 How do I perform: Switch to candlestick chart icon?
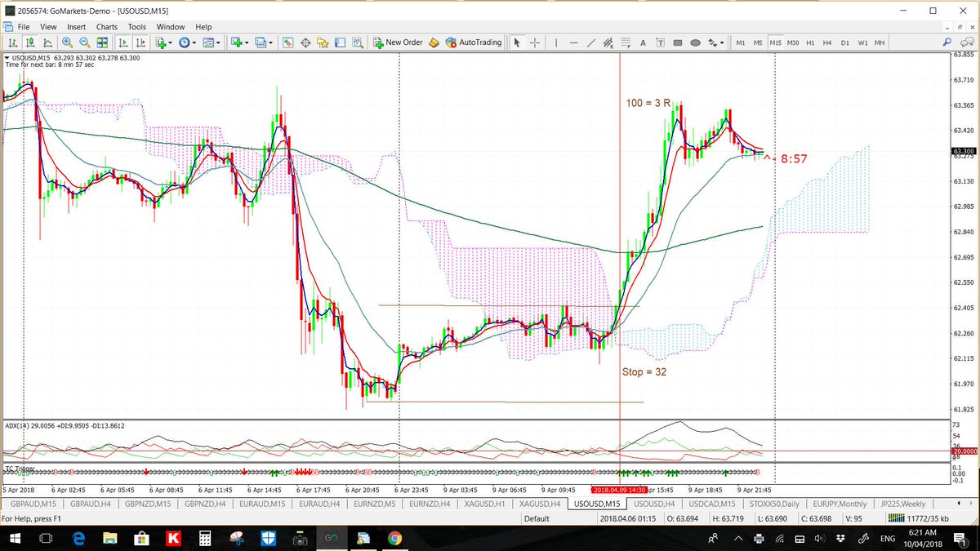tap(31, 42)
